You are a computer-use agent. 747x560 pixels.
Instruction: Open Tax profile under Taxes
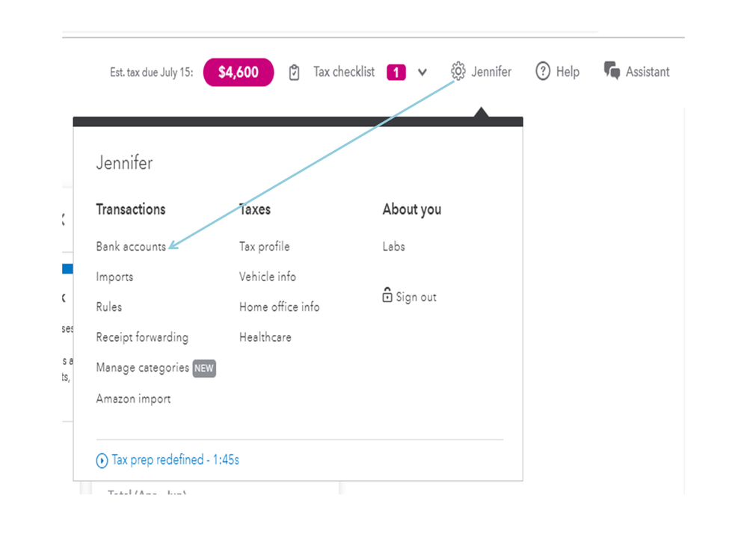[264, 247]
